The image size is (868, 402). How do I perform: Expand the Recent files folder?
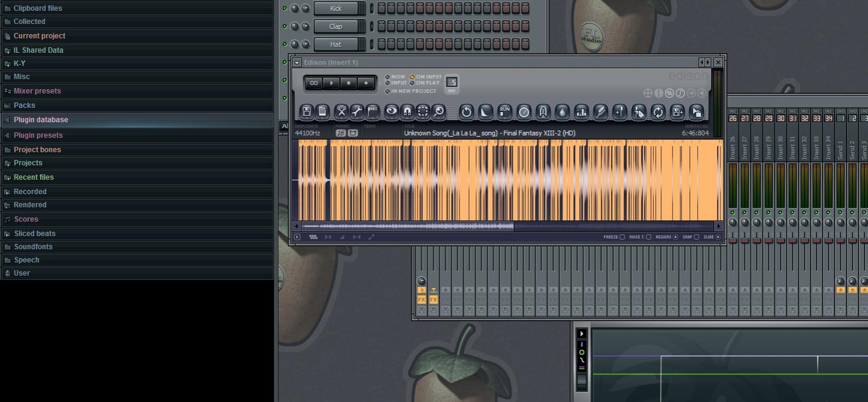pyautogui.click(x=137, y=177)
